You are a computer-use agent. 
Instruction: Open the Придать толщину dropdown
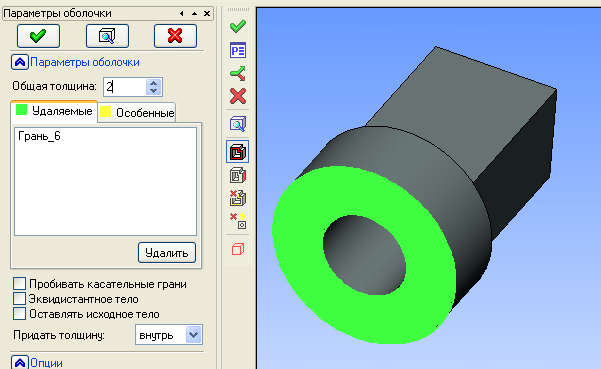(193, 335)
